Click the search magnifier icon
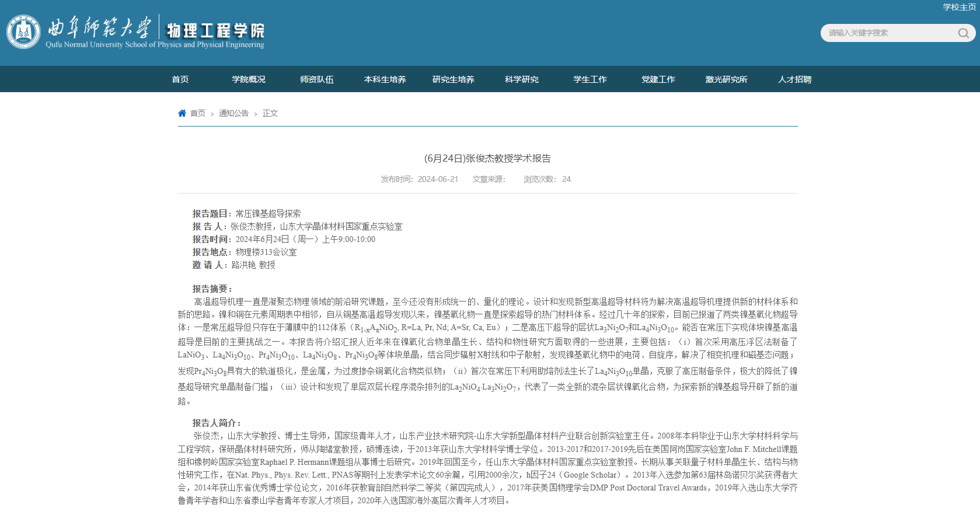Image resolution: width=980 pixels, height=512 pixels. tap(963, 33)
